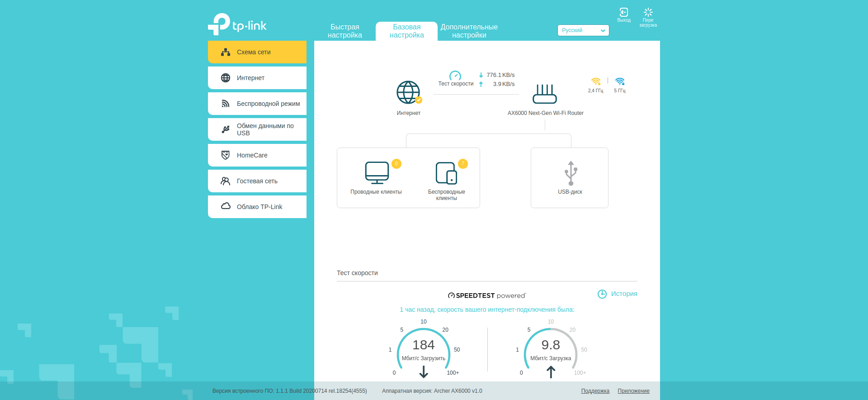This screenshot has height=400, width=868.
Task: Click the logout (Выход) icon
Action: pyautogui.click(x=623, y=13)
